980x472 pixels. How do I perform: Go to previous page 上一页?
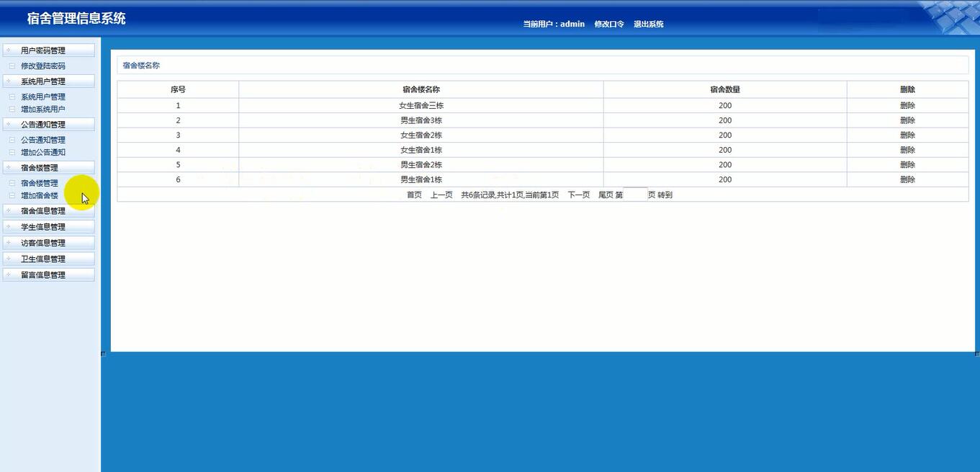point(441,195)
